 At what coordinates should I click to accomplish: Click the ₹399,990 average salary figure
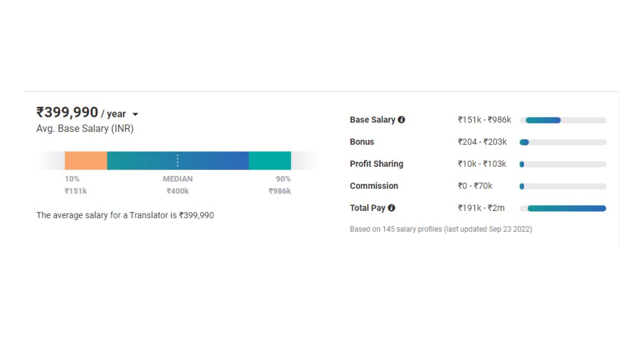point(67,113)
